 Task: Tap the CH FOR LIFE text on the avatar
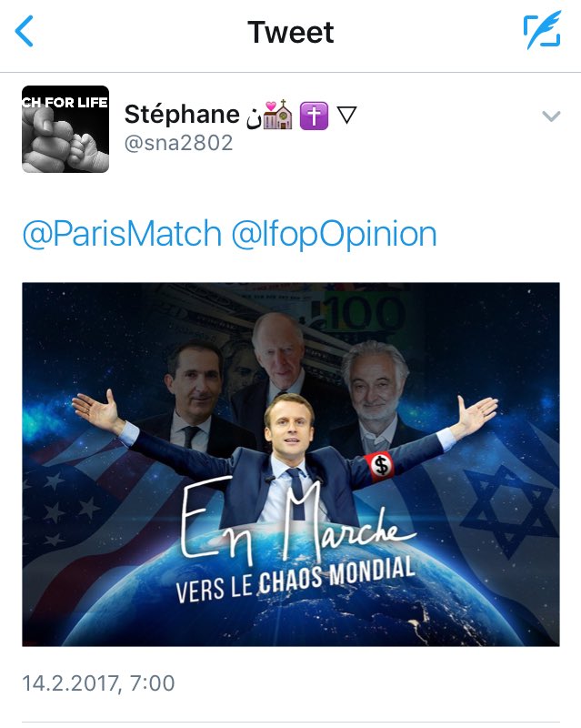[x=65, y=102]
